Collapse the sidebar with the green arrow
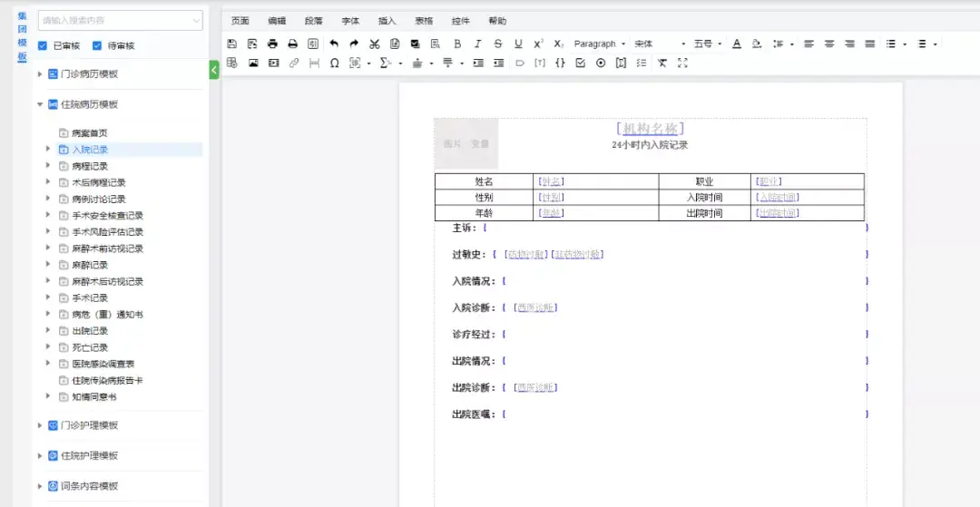The height and width of the screenshot is (507, 980). click(214, 70)
